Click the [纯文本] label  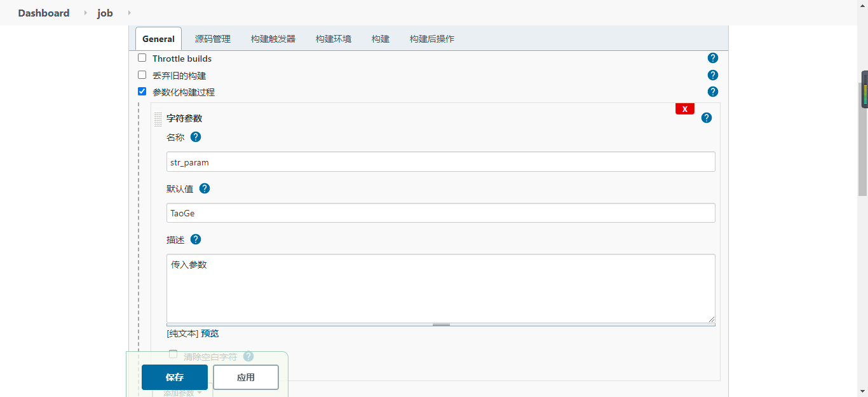pyautogui.click(x=182, y=333)
